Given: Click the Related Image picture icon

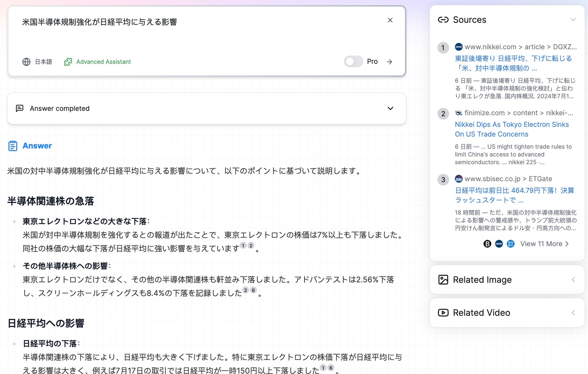Looking at the screenshot, I should tap(443, 280).
